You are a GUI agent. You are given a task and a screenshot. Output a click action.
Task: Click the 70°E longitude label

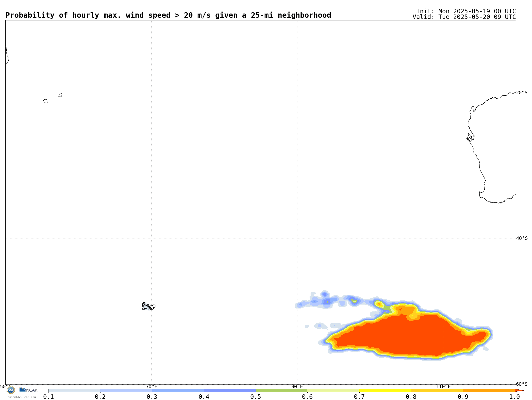[x=151, y=387]
